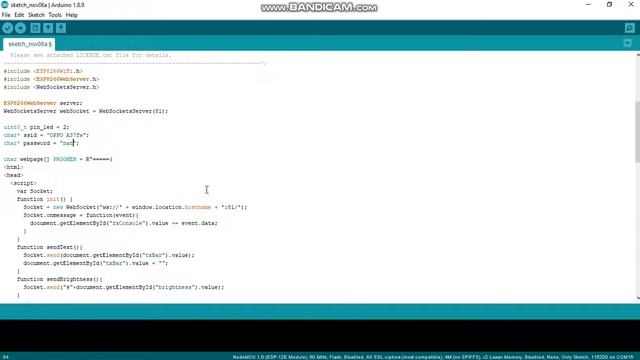Open the Tools menu
The image size is (640, 360).
point(55,15)
